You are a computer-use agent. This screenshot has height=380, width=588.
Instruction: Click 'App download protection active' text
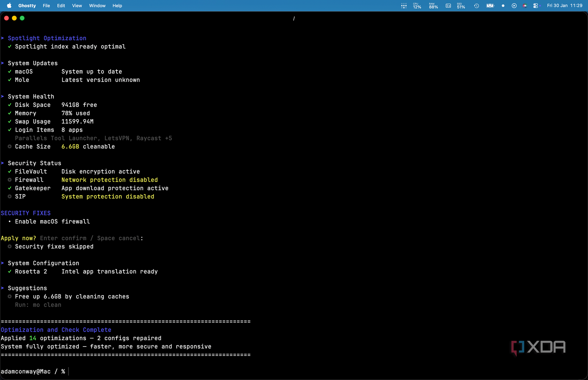pos(115,188)
